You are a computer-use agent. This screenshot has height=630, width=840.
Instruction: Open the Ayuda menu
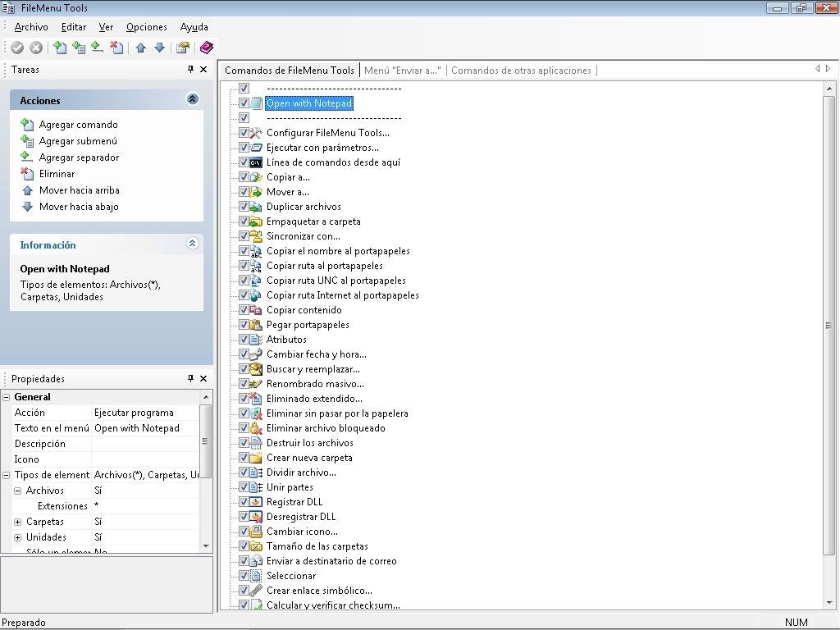click(194, 27)
